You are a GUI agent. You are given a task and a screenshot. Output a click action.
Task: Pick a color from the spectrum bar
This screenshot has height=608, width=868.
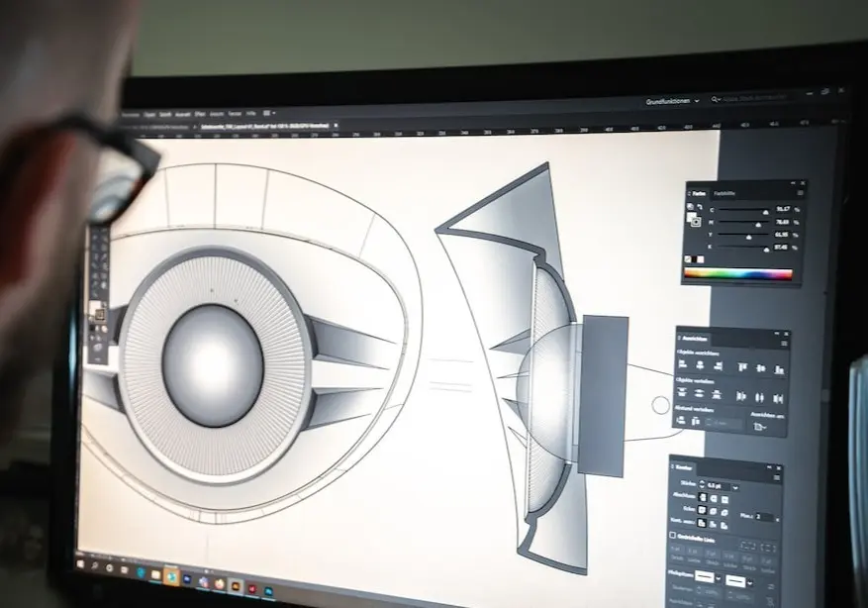[x=738, y=274]
